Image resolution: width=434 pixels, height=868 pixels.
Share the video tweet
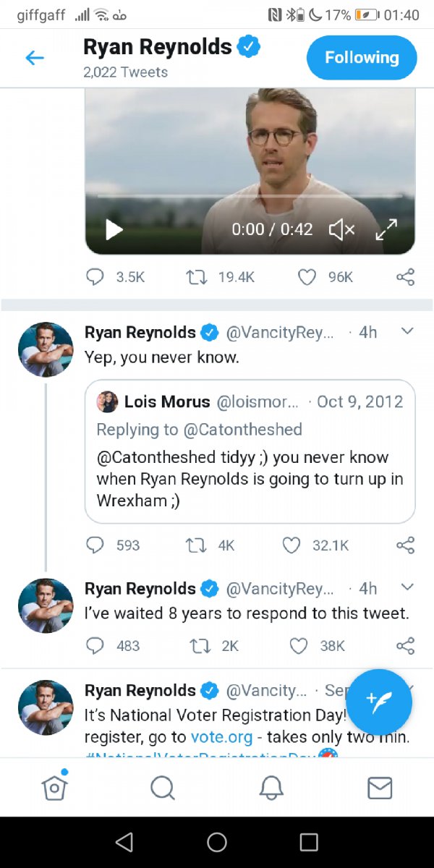[x=406, y=276]
